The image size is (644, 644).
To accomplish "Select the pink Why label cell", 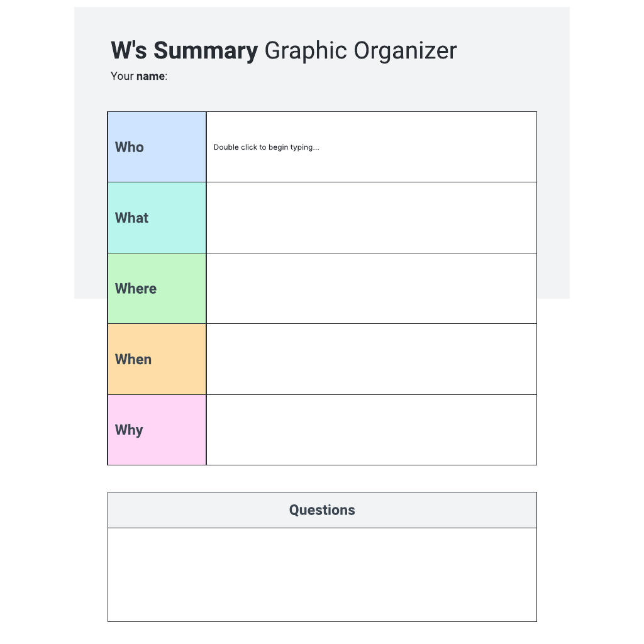I will coord(157,430).
